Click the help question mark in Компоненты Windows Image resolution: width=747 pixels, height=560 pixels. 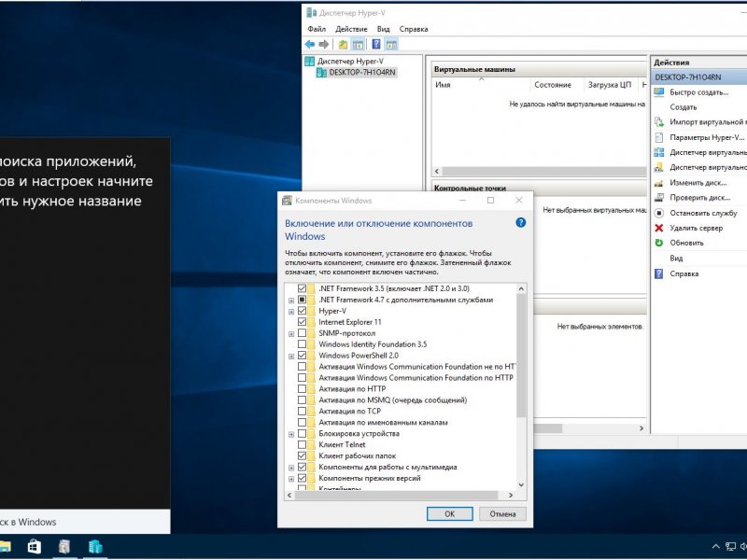tap(521, 222)
